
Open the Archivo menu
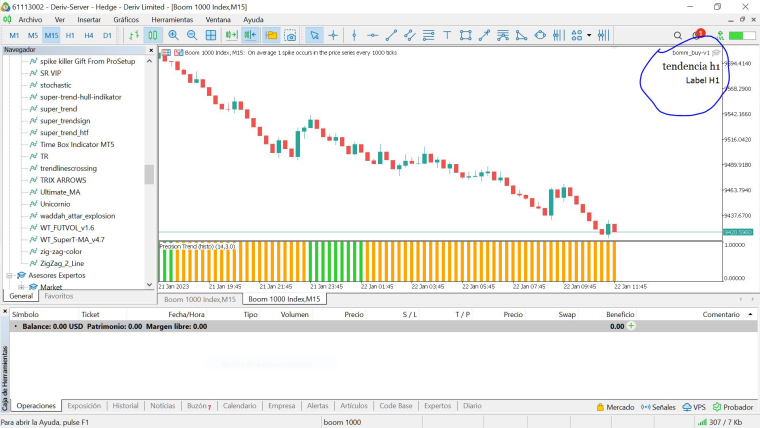pyautogui.click(x=30, y=20)
